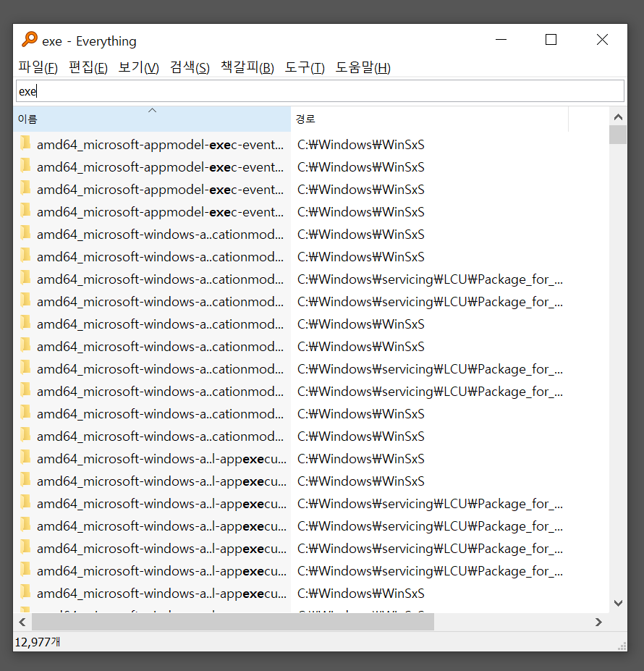
Task: Open the 검색(S) menu
Action: pyautogui.click(x=190, y=67)
